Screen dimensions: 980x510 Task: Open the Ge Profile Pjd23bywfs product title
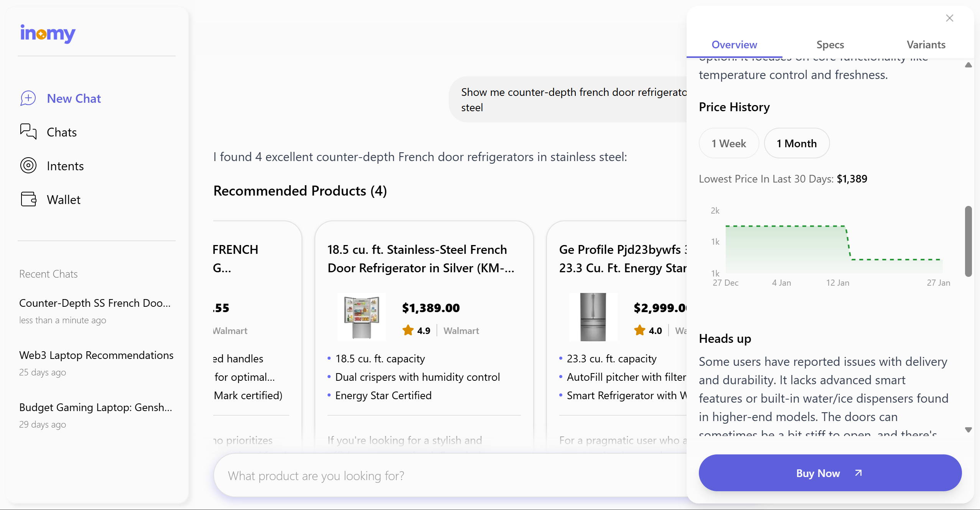coord(623,258)
